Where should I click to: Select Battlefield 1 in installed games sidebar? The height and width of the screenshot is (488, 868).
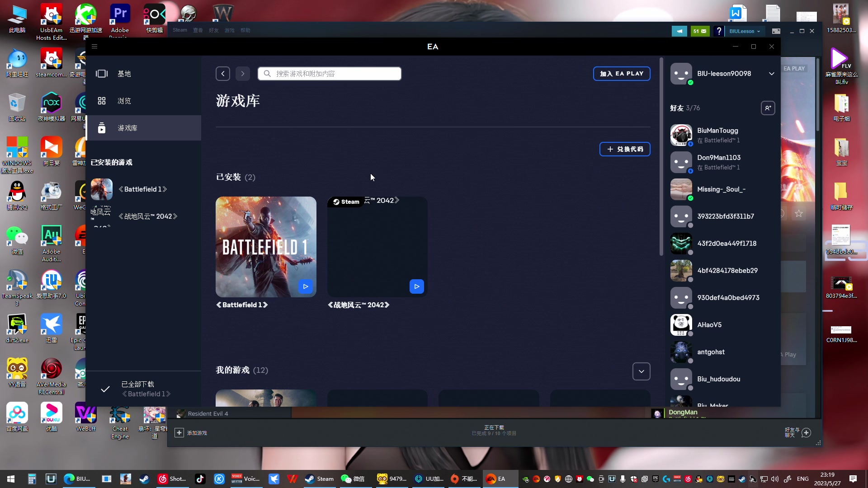tap(143, 189)
